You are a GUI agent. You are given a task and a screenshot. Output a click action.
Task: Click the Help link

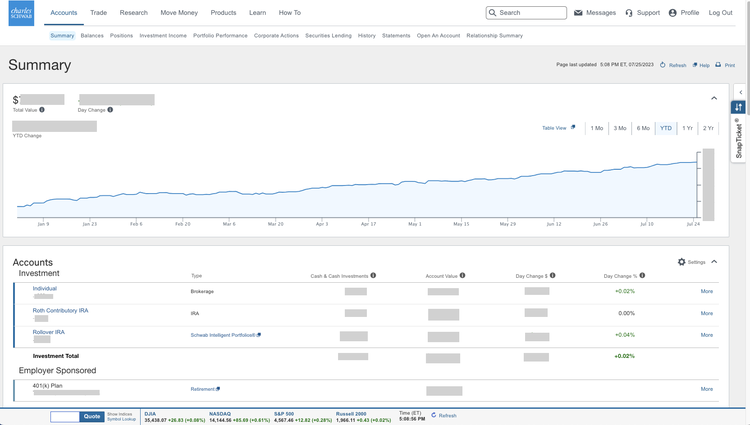705,65
